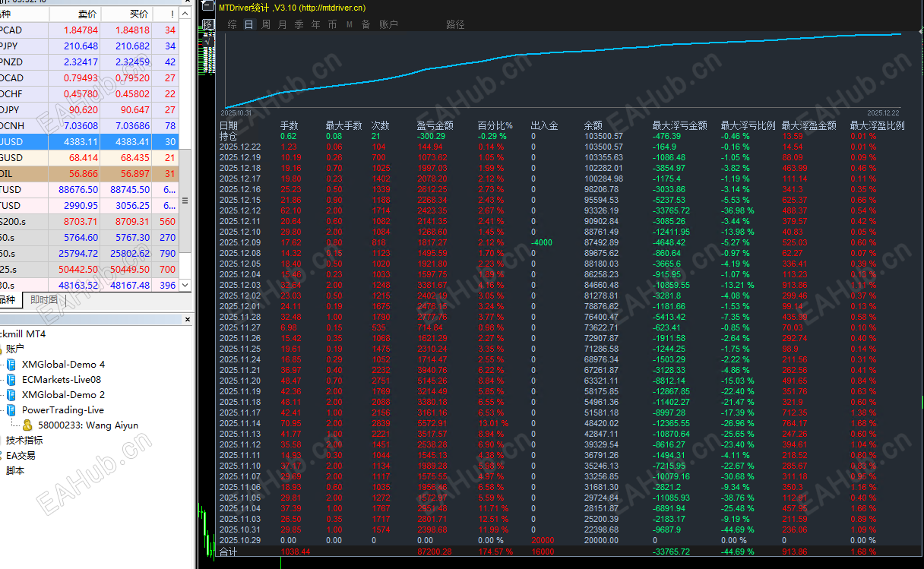
Task: Click the 最大浮亏金额 column header
Action: click(x=680, y=126)
